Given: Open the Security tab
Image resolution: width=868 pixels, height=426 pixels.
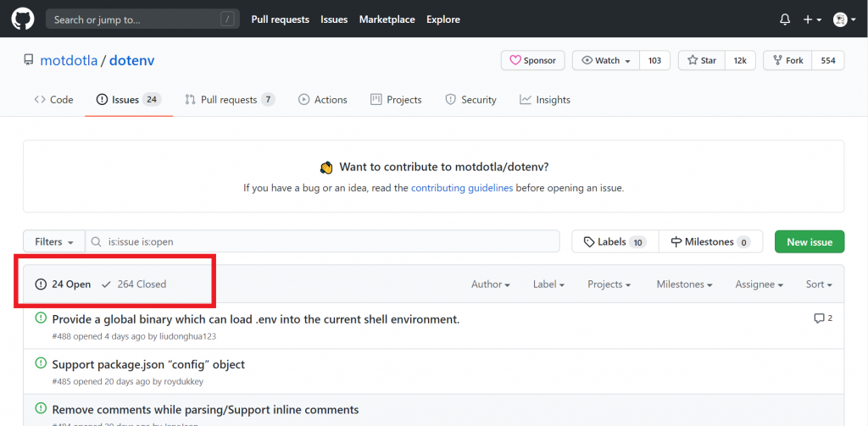Looking at the screenshot, I should [x=470, y=100].
